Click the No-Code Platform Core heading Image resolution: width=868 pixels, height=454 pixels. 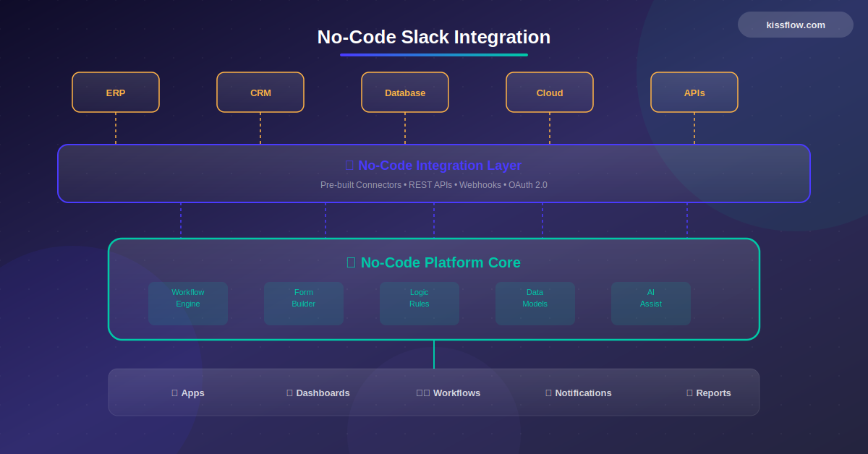pos(433,262)
